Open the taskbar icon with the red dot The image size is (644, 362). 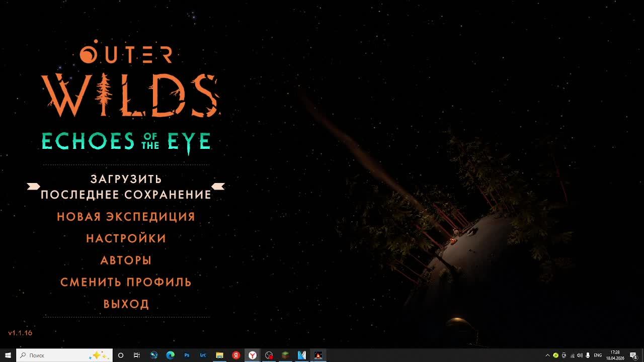pos(269,355)
